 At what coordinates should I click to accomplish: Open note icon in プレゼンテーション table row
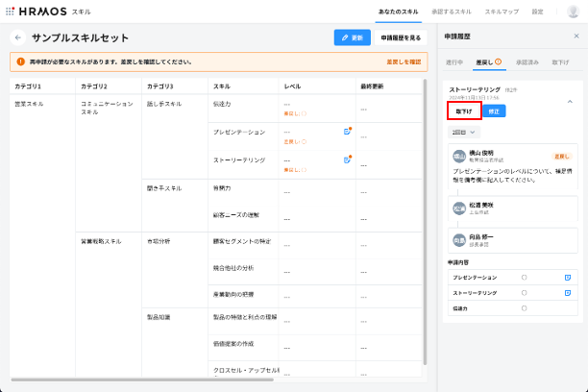[347, 132]
